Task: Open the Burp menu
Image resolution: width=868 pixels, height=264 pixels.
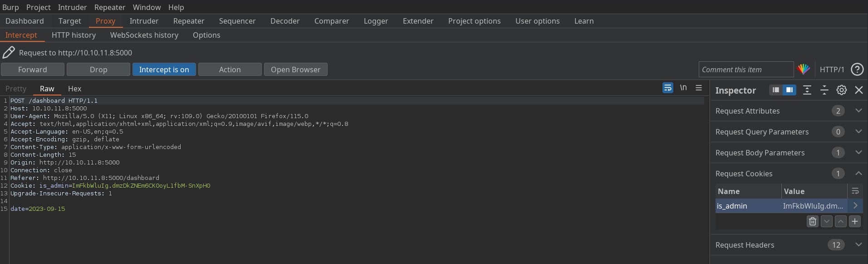Action: point(11,7)
